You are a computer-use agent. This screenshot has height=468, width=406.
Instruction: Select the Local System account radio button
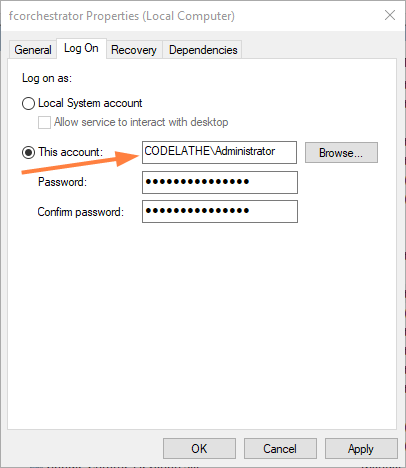click(x=28, y=103)
